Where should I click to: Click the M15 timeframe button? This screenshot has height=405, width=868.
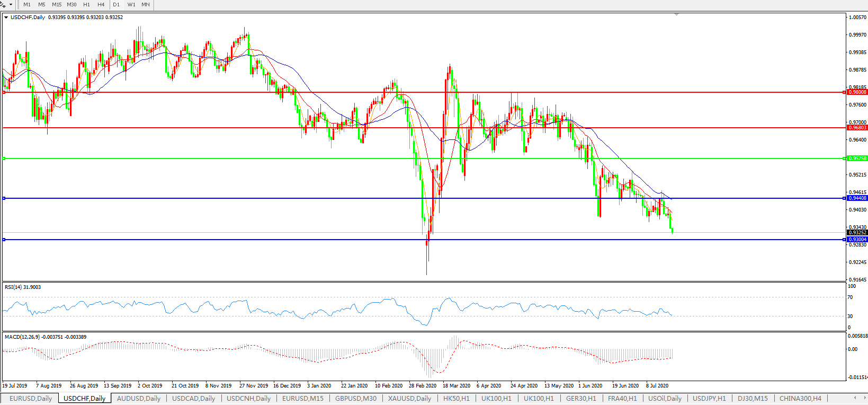point(57,4)
